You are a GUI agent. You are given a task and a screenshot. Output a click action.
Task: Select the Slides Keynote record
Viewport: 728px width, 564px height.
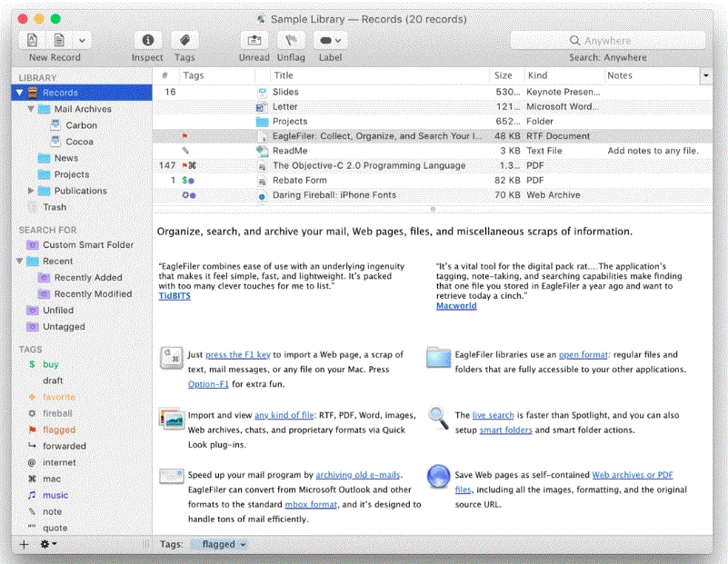click(x=433, y=92)
